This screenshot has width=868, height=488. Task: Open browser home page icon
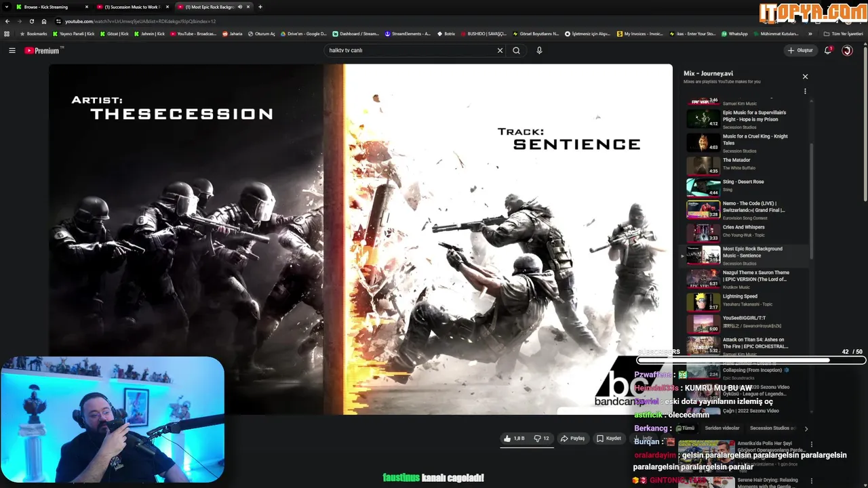click(x=44, y=21)
